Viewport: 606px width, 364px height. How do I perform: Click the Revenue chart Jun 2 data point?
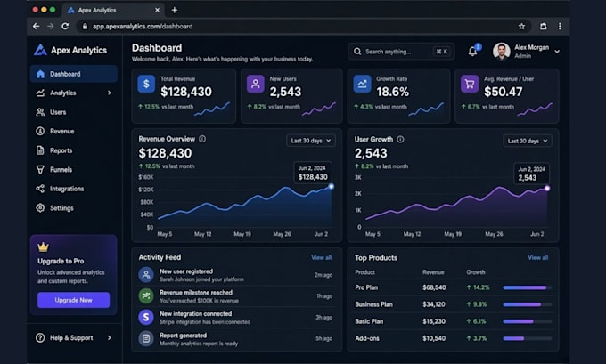pos(332,186)
